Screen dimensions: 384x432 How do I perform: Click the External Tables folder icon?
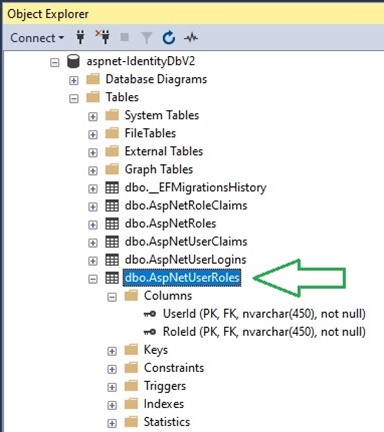tap(112, 151)
